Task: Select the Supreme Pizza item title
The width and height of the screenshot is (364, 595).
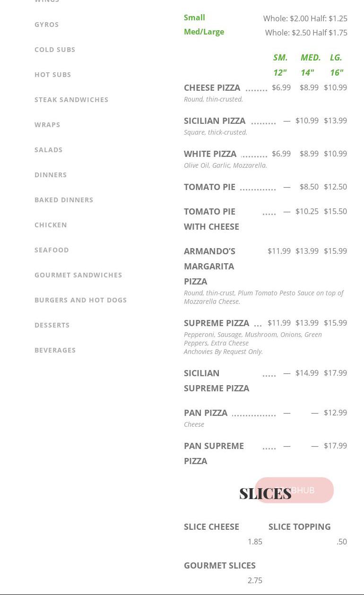Action: click(217, 323)
